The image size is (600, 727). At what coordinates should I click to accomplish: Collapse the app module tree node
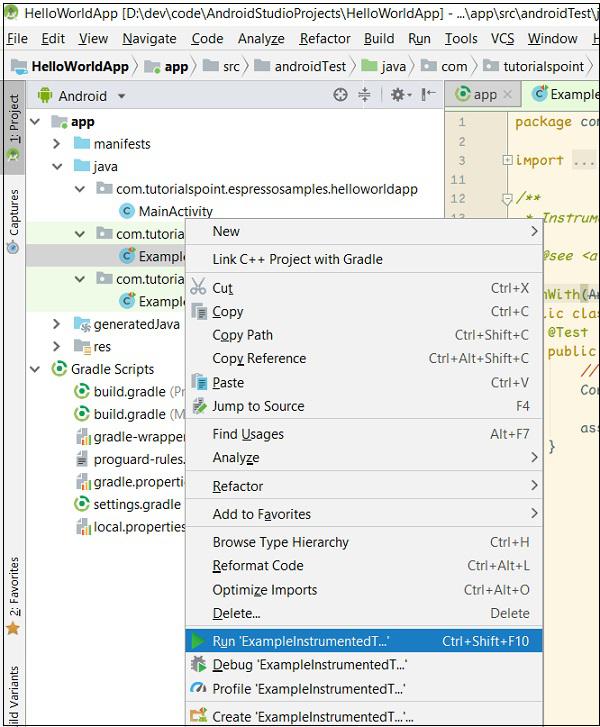click(x=35, y=121)
